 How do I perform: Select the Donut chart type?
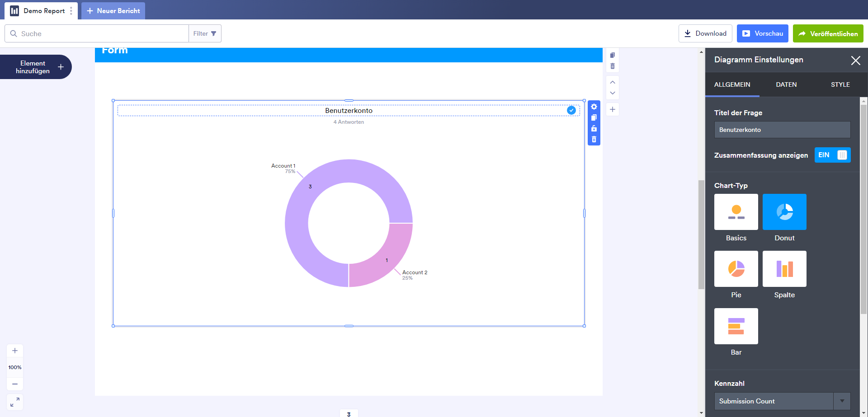pyautogui.click(x=784, y=212)
